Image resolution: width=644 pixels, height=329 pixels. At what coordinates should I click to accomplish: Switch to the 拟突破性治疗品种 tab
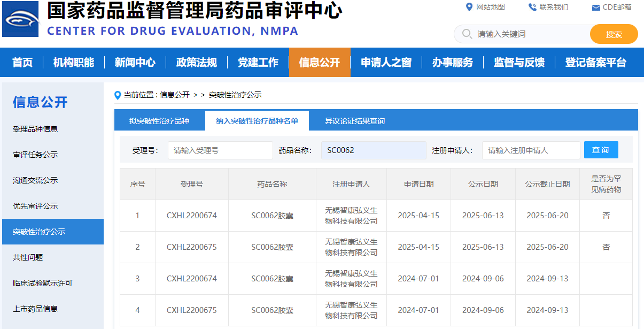159,121
